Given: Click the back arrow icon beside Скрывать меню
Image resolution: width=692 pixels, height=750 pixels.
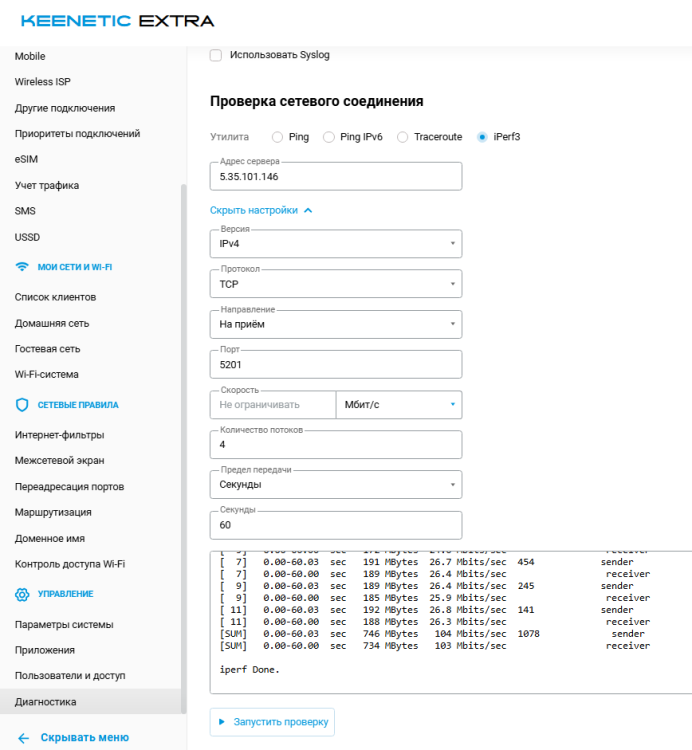Looking at the screenshot, I should 23,738.
